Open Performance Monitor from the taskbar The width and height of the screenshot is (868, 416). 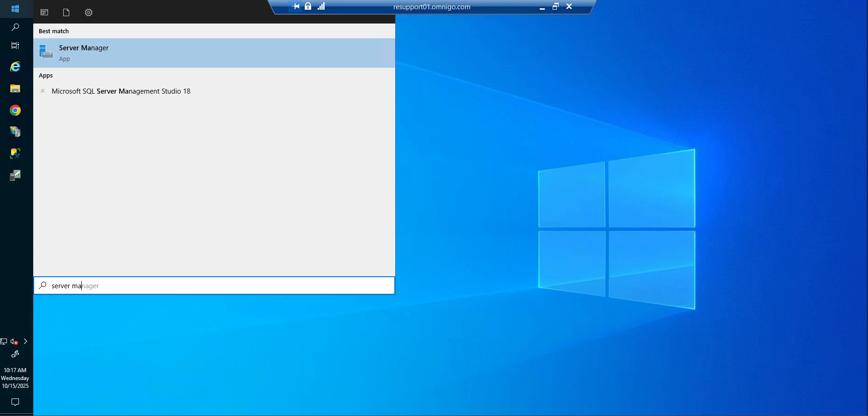[x=15, y=175]
